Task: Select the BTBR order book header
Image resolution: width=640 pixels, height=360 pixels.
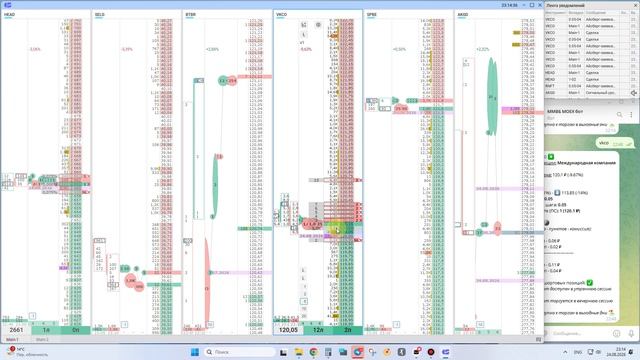Action: (190, 15)
